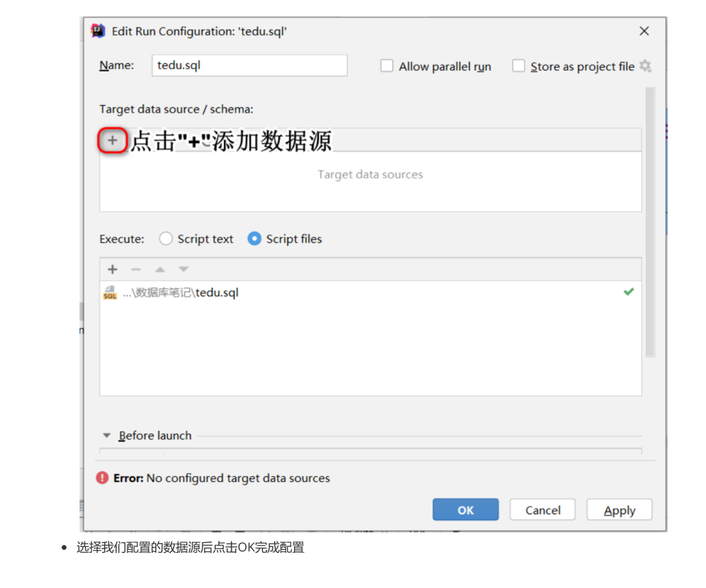Click the 'Before launch' heading text
The height and width of the screenshot is (588, 706).
155,436
